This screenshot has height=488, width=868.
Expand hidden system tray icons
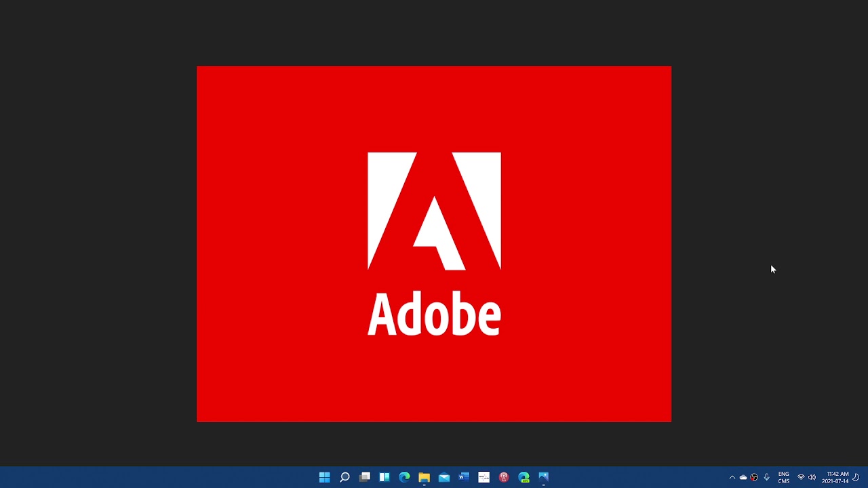[x=732, y=477]
